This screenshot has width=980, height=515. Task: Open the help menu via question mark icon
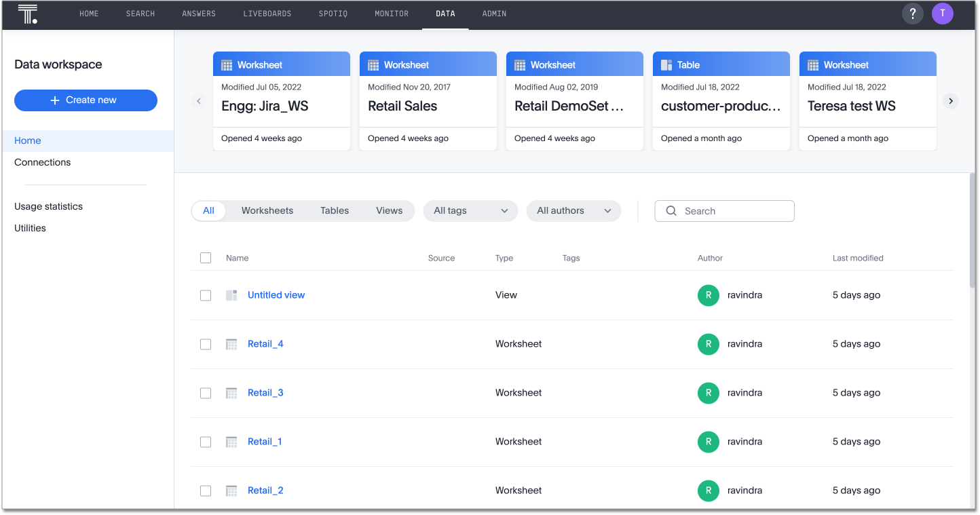(912, 13)
